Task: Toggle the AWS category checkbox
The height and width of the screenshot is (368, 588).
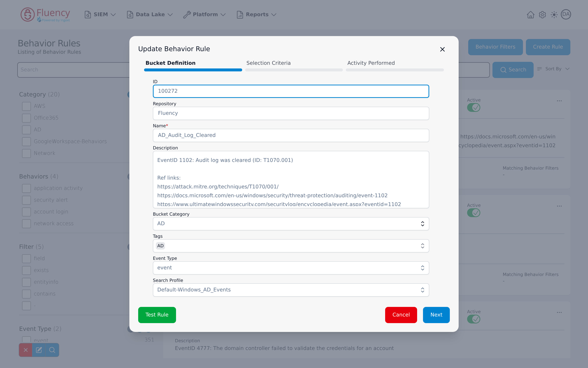Action: (26, 106)
